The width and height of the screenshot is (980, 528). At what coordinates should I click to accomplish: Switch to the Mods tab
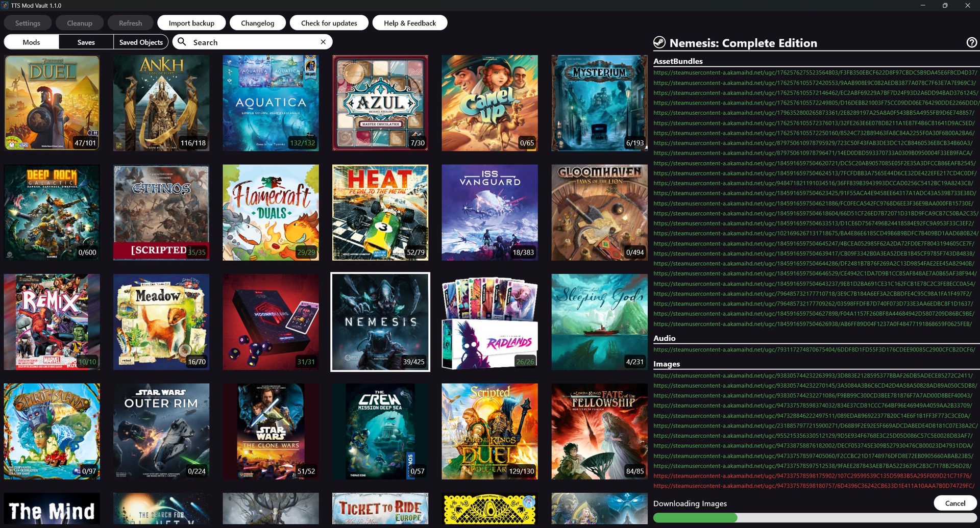click(31, 42)
